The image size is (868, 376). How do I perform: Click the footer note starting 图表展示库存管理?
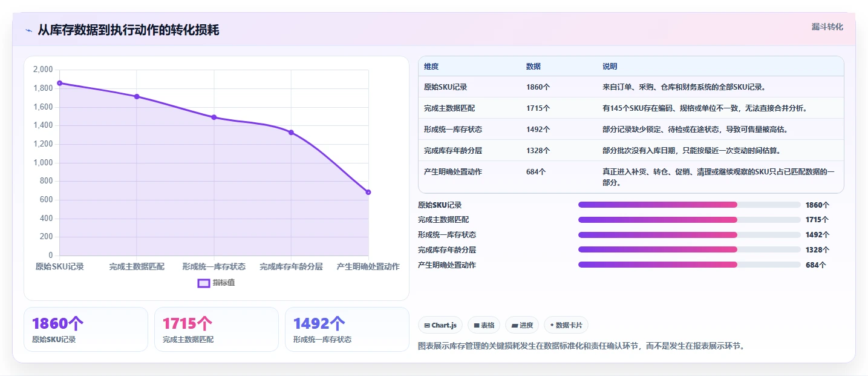point(582,346)
